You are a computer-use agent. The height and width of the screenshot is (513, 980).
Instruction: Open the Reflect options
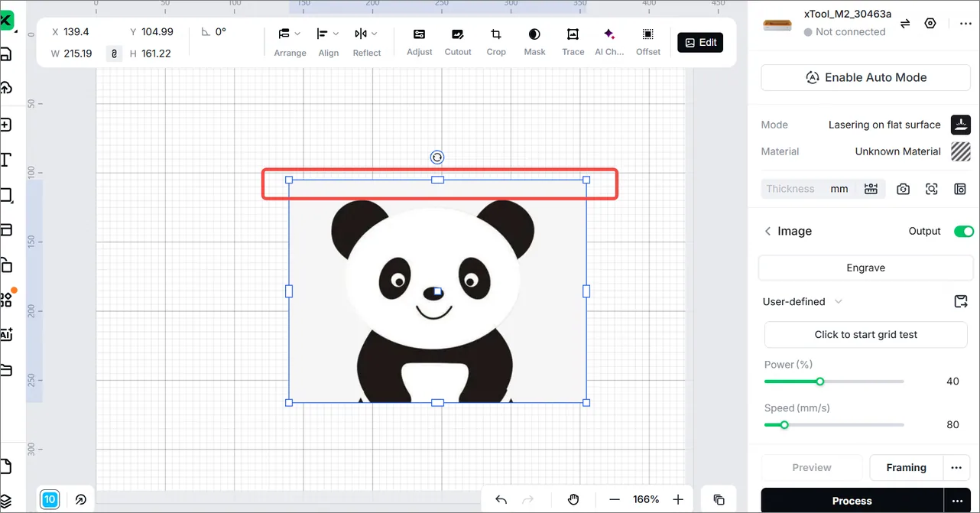click(x=366, y=42)
